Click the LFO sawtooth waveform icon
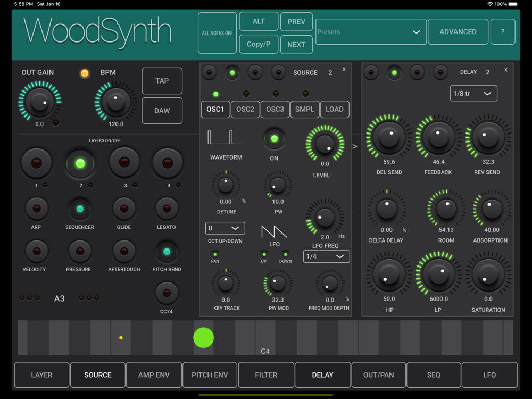The image size is (532, 399). 274,231
